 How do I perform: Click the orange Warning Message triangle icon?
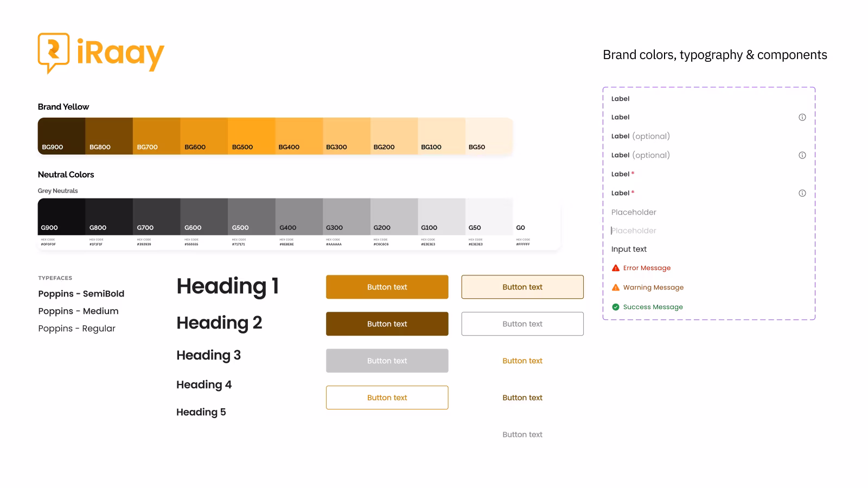coord(616,287)
